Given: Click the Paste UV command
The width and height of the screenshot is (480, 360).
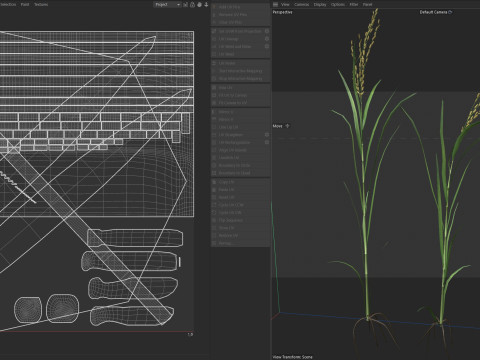Looking at the screenshot, I should [240, 190].
